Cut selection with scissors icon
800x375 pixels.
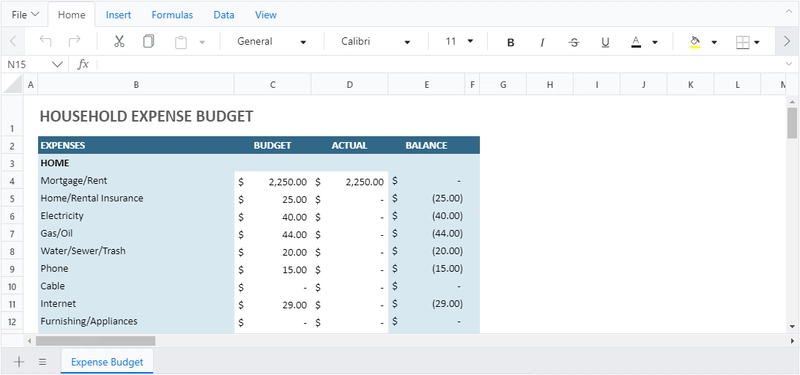[x=119, y=41]
